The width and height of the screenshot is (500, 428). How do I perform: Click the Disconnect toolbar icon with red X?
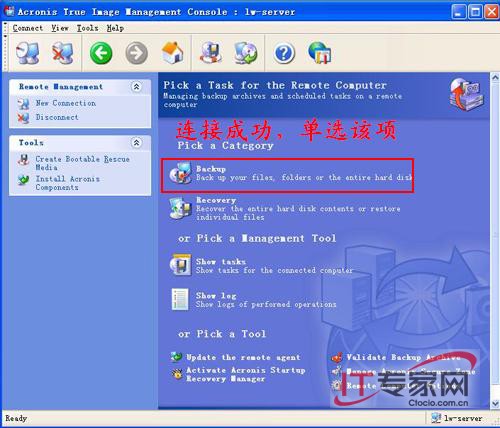click(x=63, y=53)
